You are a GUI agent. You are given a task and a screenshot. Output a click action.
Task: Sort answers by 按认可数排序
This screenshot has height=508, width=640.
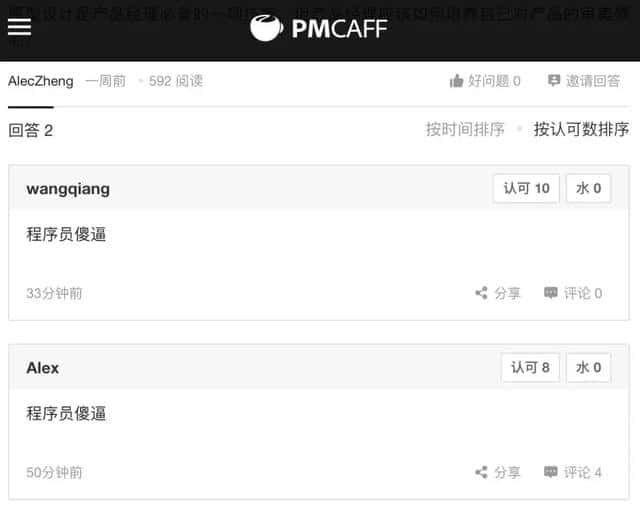[x=581, y=129]
